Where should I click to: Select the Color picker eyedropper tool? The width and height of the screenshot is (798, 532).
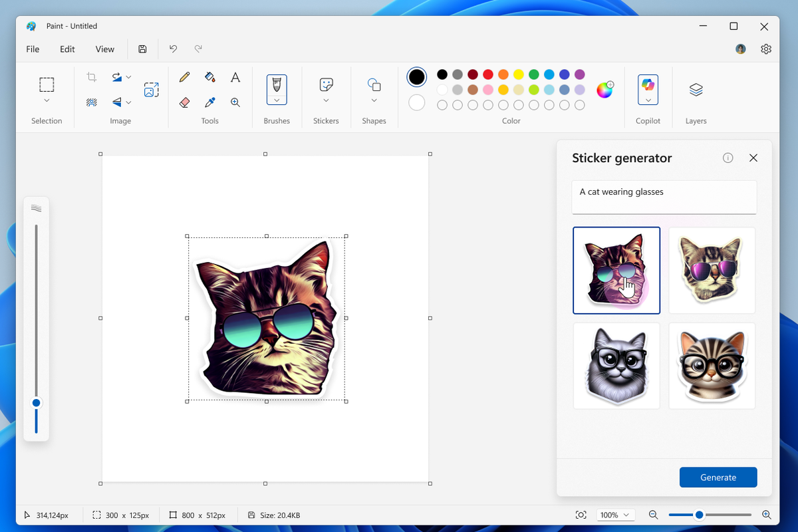pos(210,102)
